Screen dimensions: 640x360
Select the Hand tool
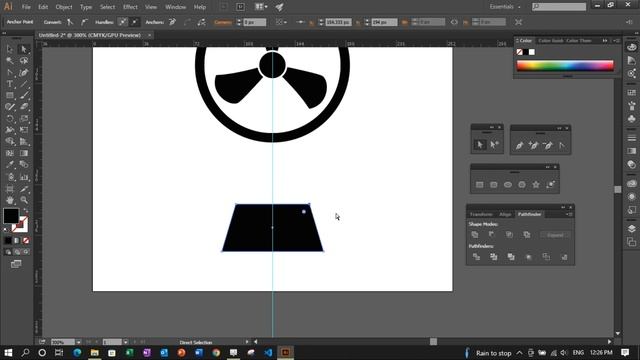[10, 200]
